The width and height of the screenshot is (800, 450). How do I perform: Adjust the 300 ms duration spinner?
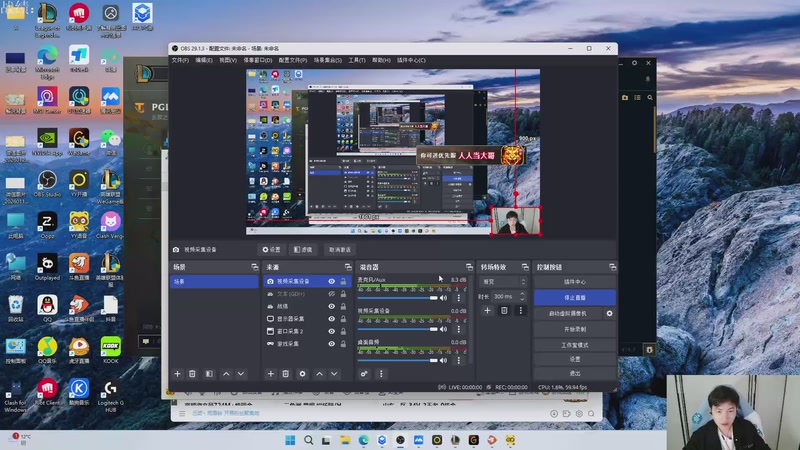pos(505,296)
